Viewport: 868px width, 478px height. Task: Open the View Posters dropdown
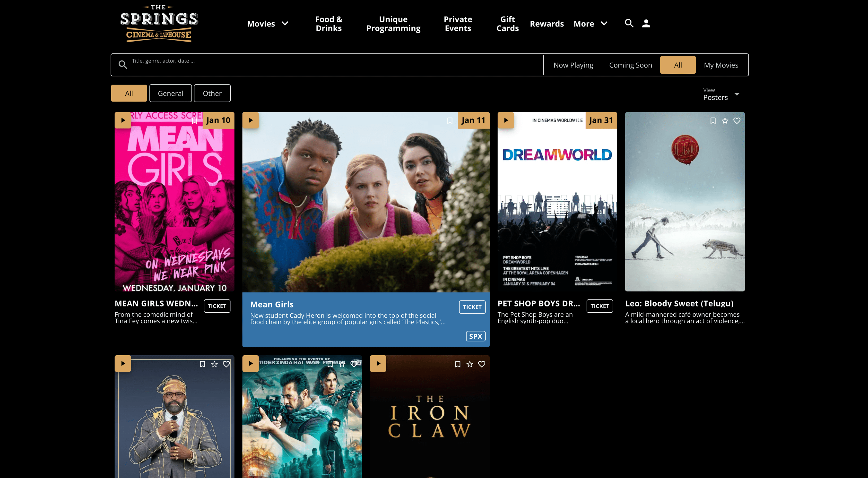721,94
